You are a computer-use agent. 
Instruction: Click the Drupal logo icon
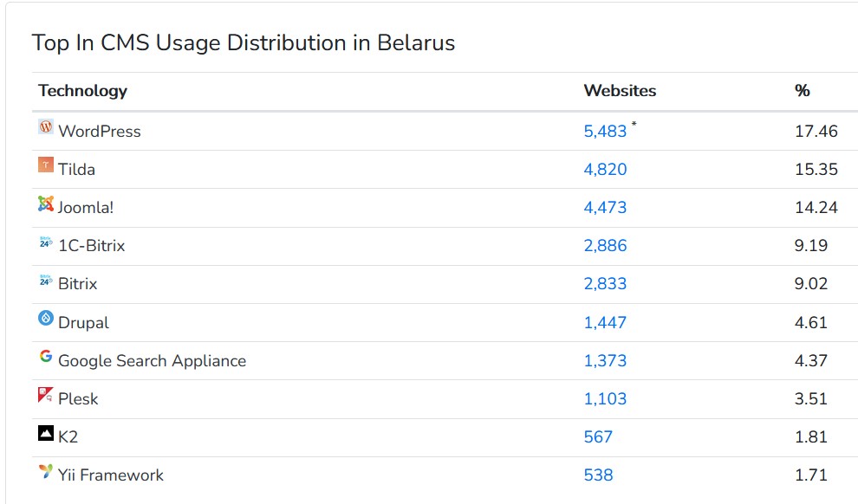tap(46, 319)
